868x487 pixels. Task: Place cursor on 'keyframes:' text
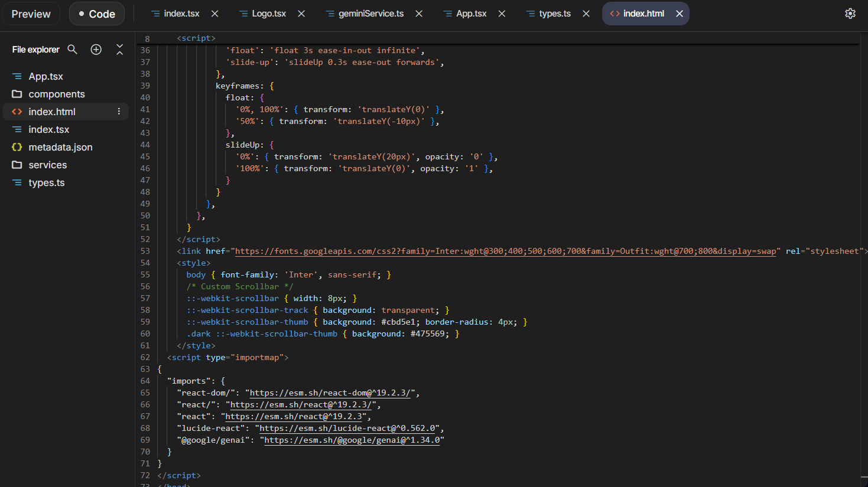(240, 86)
